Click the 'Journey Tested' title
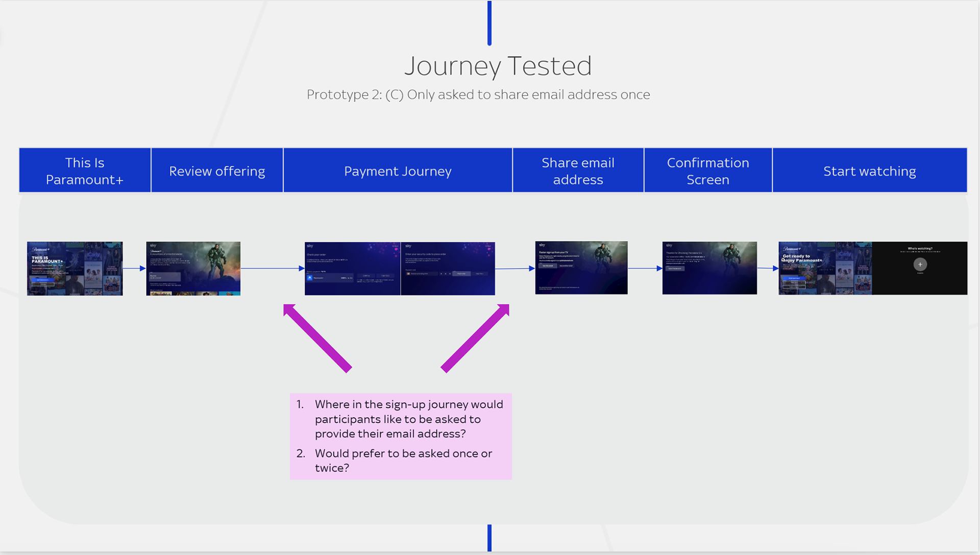This screenshot has height=555, width=980. click(x=498, y=66)
